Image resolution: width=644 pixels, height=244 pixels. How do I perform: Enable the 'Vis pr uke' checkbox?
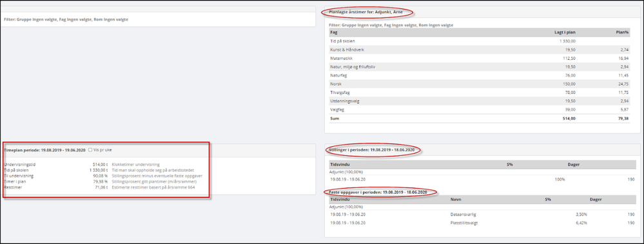pyautogui.click(x=90, y=150)
